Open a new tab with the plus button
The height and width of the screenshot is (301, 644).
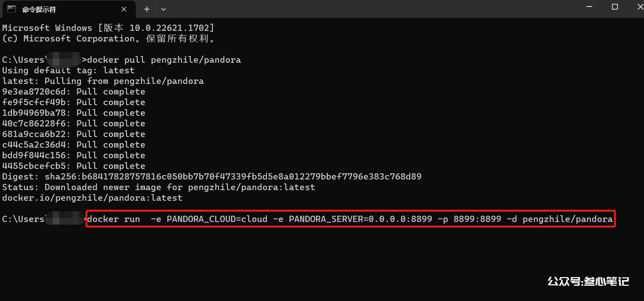147,9
